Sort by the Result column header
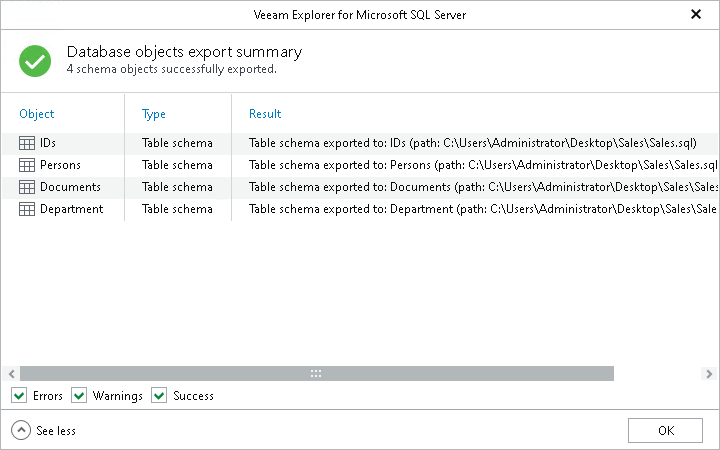Image resolution: width=720 pixels, height=450 pixels. click(x=265, y=114)
